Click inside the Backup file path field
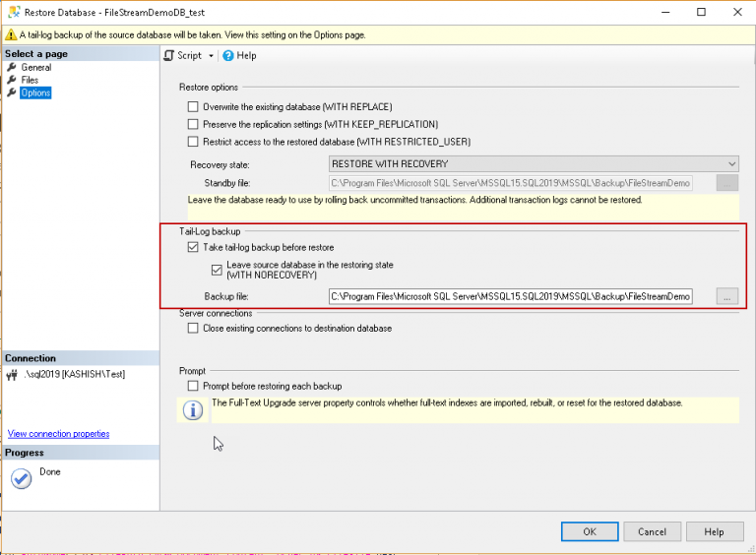Screen dimensions: 756x555 [x=511, y=296]
